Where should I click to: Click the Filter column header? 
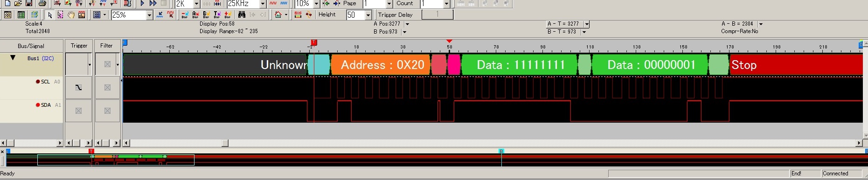click(106, 46)
